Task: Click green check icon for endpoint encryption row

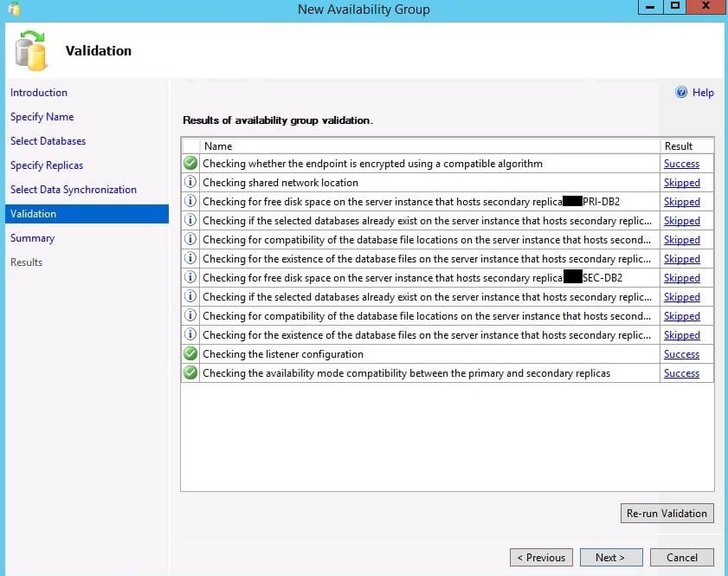Action: (190, 164)
